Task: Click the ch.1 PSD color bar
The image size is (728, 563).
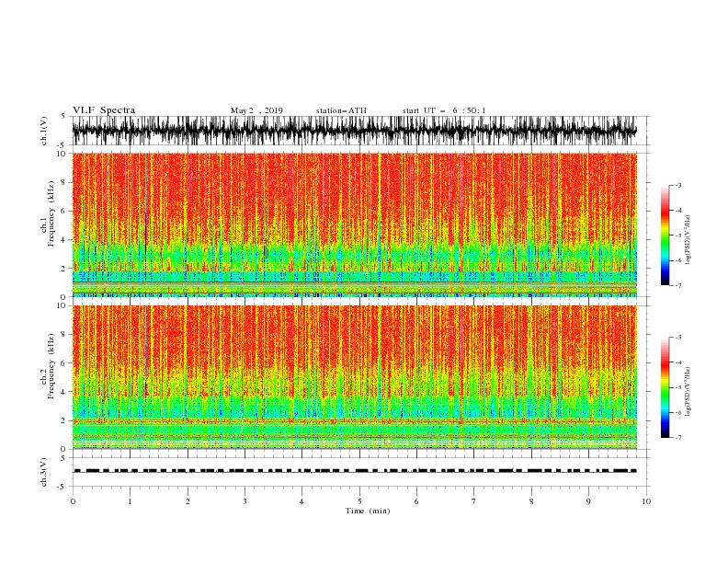Action: click(665, 236)
